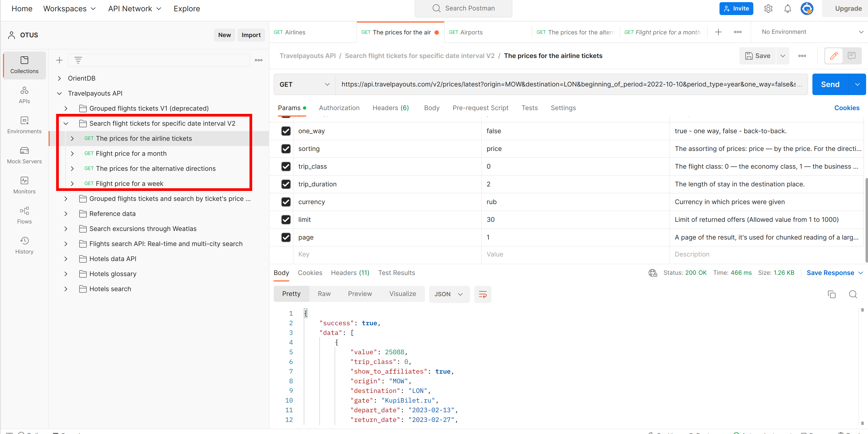Uncheck the sorting parameter
Viewport: 868px width, 434px height.
pyautogui.click(x=286, y=149)
